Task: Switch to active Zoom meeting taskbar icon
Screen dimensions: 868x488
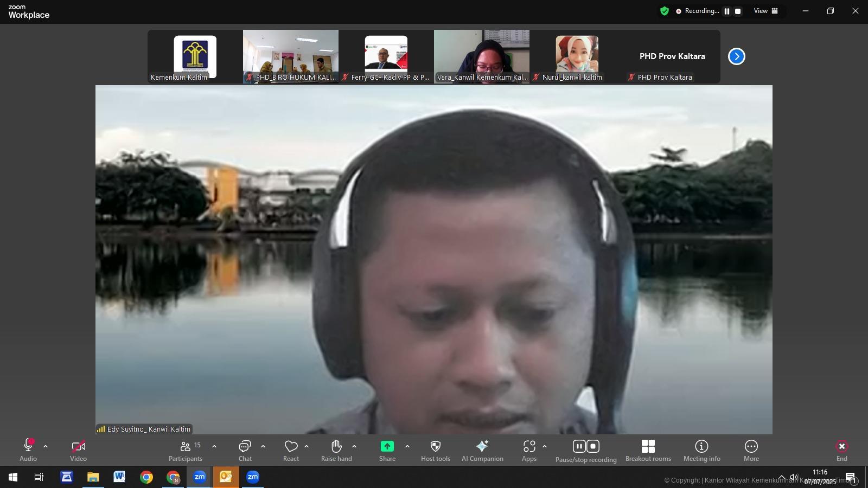Action: pyautogui.click(x=200, y=477)
